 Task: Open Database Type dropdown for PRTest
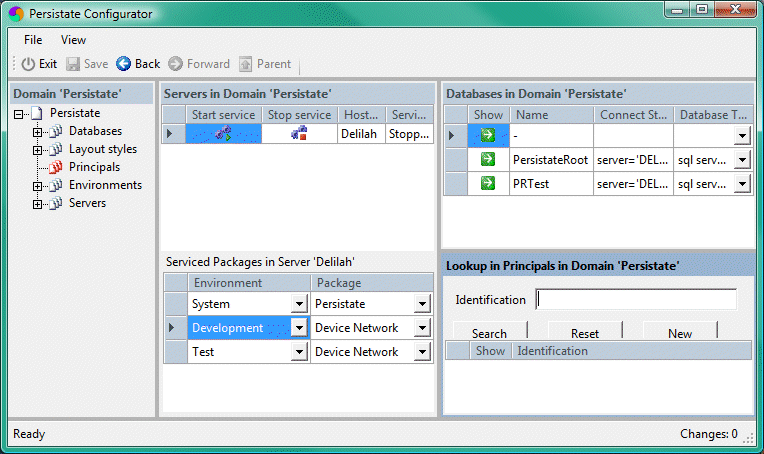[741, 184]
